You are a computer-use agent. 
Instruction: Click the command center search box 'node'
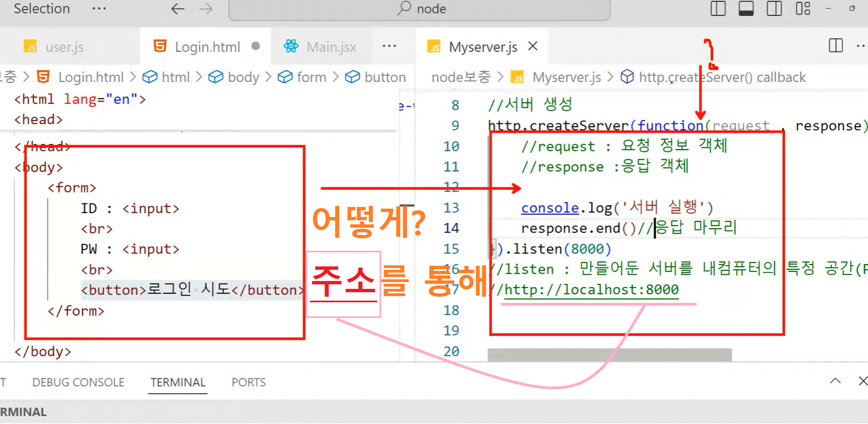(419, 9)
